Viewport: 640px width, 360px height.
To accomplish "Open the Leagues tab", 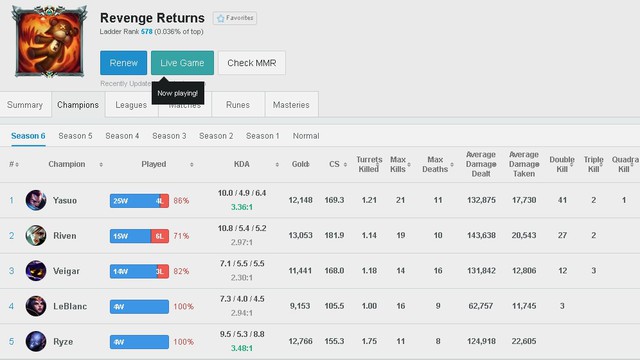I will (131, 105).
